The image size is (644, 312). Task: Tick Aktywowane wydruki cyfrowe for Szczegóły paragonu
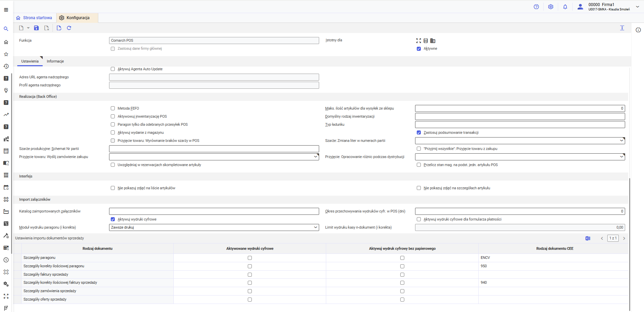click(x=250, y=258)
